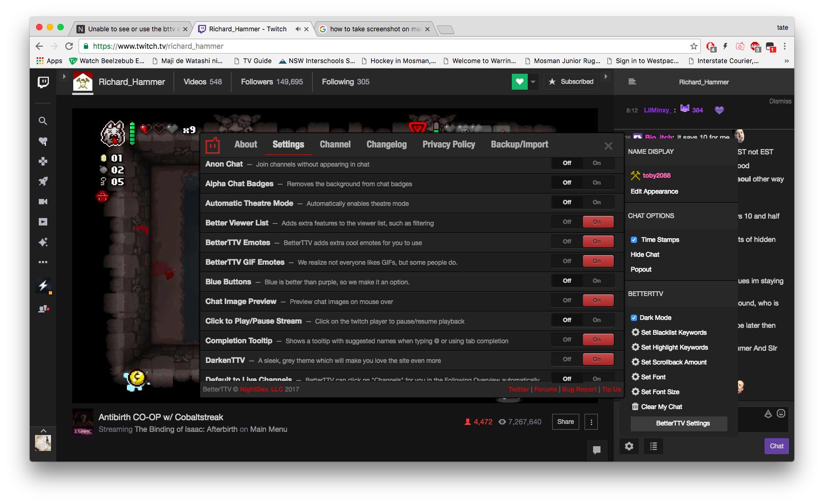Open the Followers 149,695 channel tab
This screenshot has height=504, width=824.
tap(272, 82)
